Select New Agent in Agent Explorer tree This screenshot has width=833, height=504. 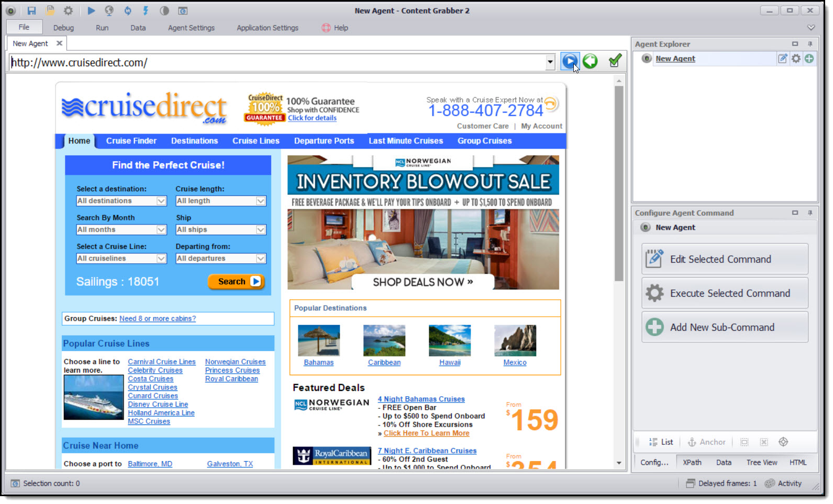click(675, 59)
